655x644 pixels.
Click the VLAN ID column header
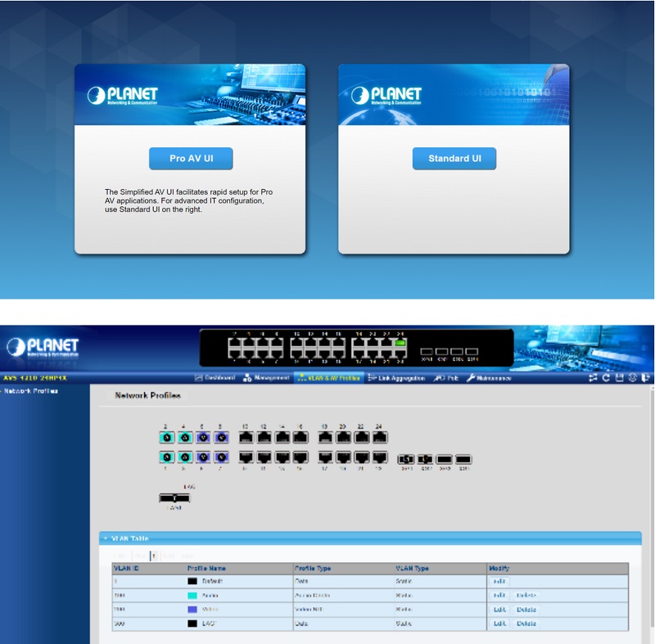click(x=126, y=568)
